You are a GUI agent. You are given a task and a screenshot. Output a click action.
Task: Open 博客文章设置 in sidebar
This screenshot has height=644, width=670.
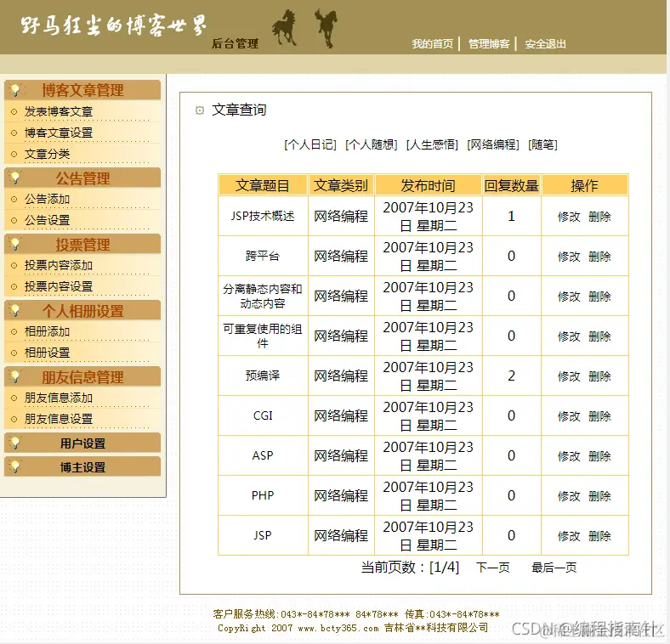point(59,133)
